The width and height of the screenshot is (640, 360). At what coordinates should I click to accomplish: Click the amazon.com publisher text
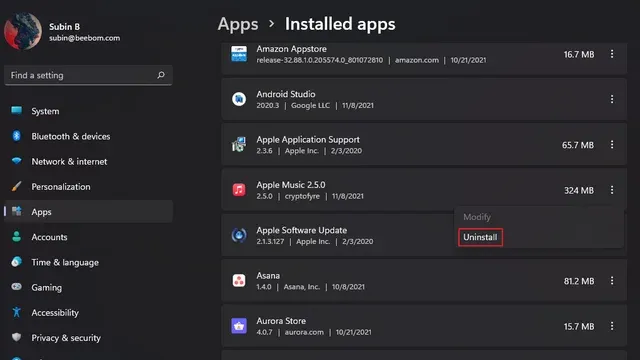tap(417, 60)
